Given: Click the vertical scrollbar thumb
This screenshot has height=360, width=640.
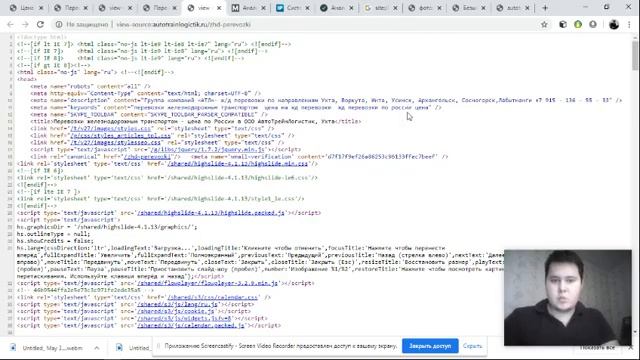Looking at the screenshot, I should (x=635, y=55).
